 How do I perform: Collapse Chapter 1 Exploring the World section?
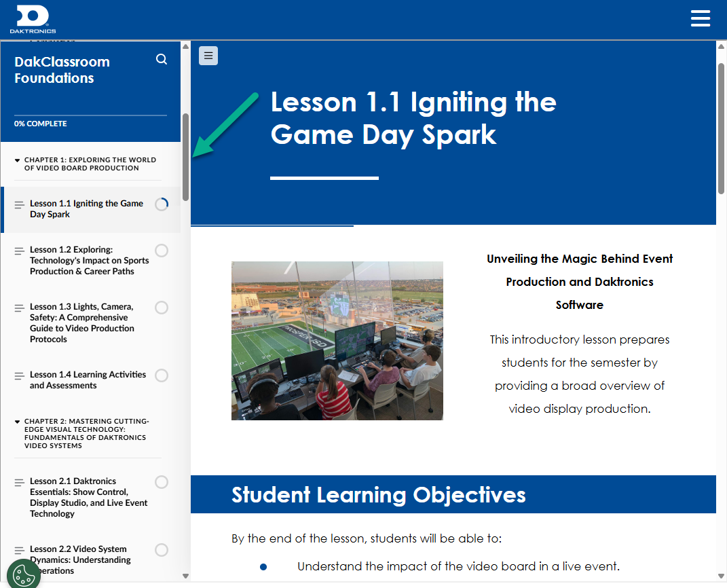click(18, 161)
